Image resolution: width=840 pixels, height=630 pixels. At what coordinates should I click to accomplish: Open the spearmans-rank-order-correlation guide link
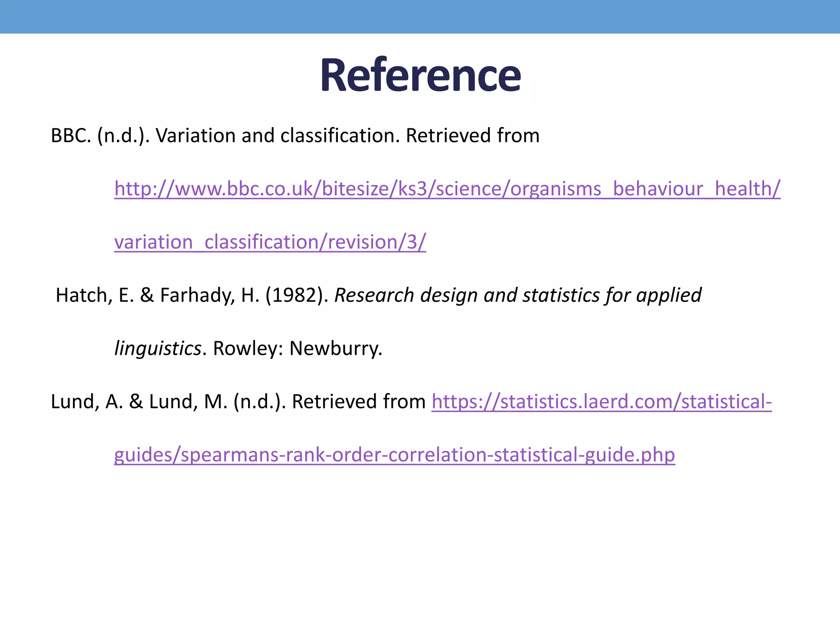[x=395, y=455]
